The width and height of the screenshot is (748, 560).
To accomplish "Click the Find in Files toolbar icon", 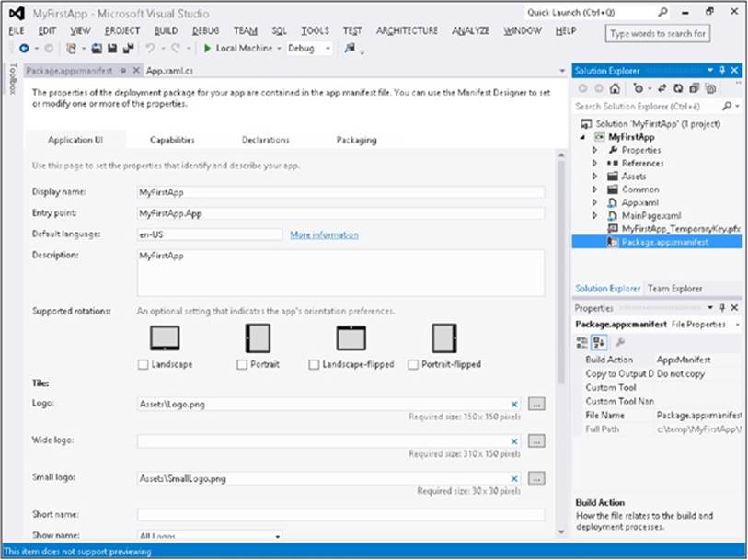I will [350, 48].
